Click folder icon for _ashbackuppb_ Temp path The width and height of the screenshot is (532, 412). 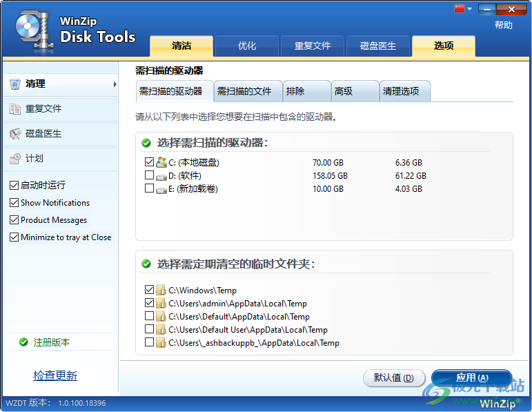[161, 342]
